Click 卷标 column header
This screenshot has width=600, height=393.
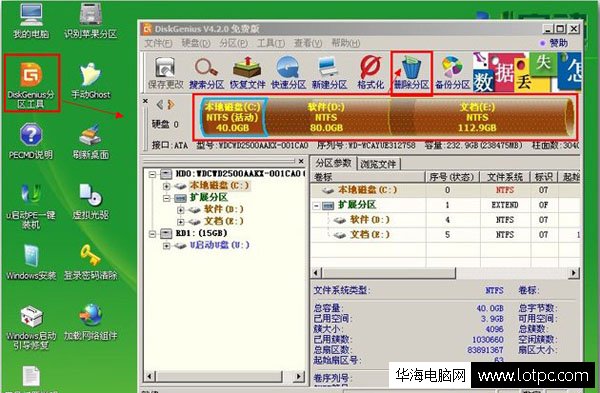(369, 177)
